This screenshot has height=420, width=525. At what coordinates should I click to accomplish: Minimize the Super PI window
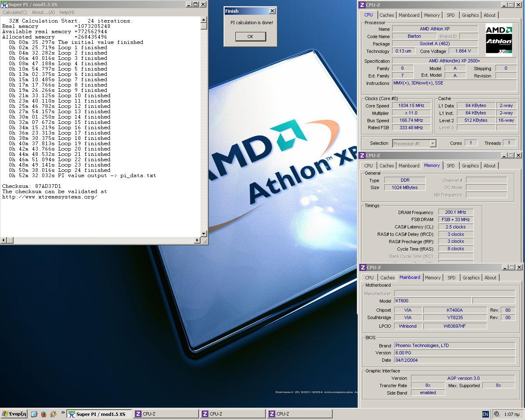[188, 5]
